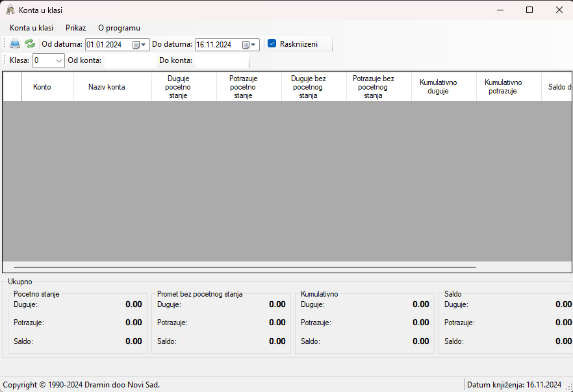Open the calendar picker for Do datuma
The height and width of the screenshot is (392, 573).
249,45
